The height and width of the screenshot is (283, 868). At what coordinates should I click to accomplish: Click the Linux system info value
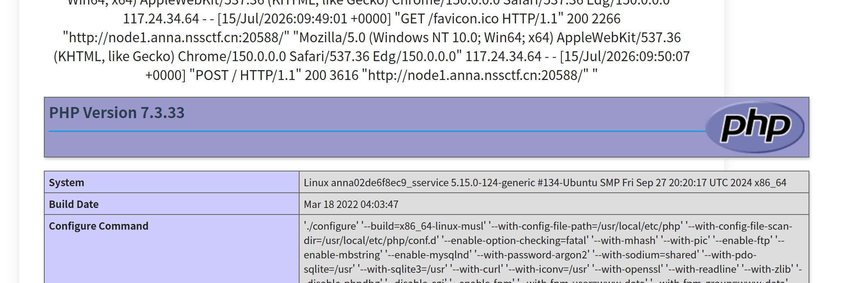pyautogui.click(x=545, y=183)
